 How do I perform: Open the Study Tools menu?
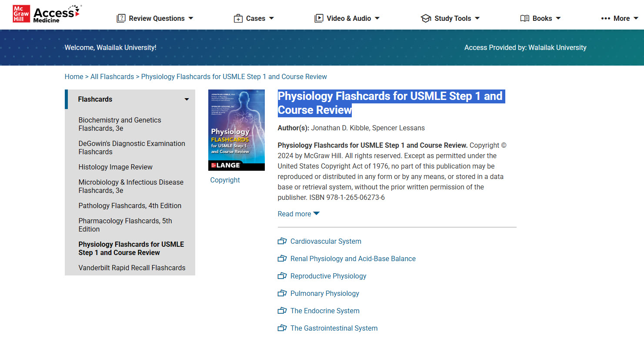(450, 18)
